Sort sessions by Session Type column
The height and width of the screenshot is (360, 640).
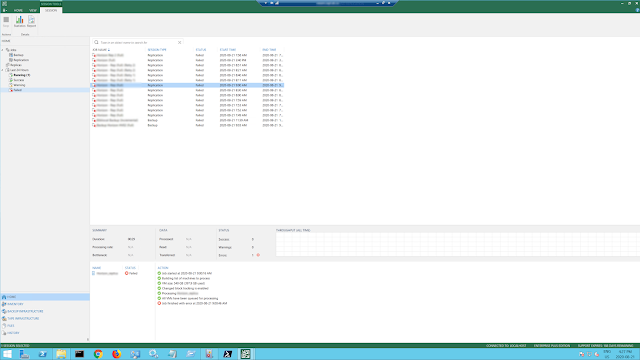[x=157, y=50]
